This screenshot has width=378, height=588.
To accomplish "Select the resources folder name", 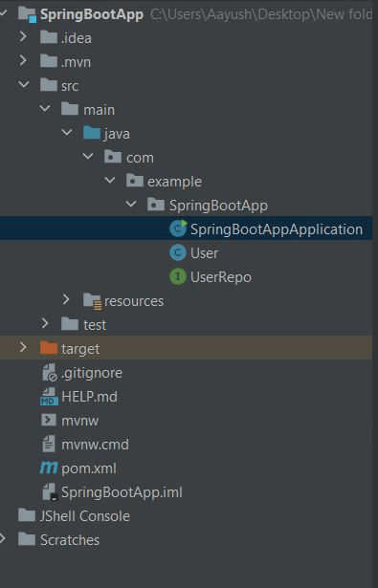I will pyautogui.click(x=134, y=301).
